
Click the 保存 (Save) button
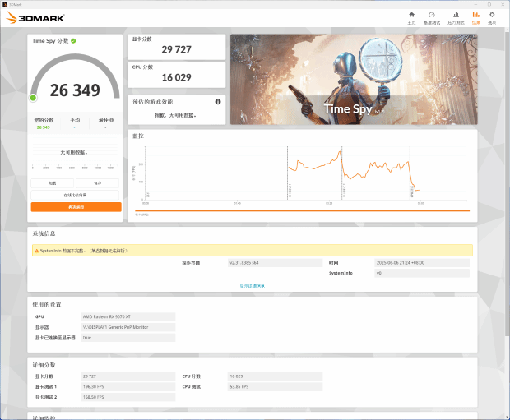98,183
